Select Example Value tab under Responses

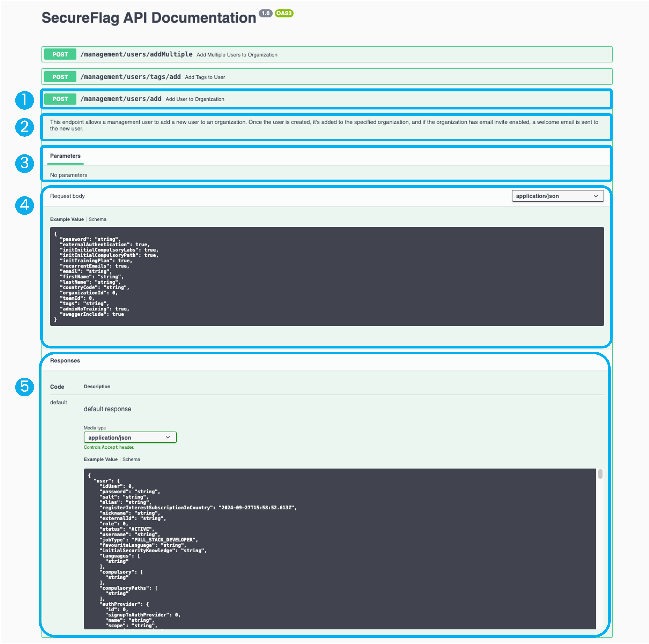pos(101,459)
